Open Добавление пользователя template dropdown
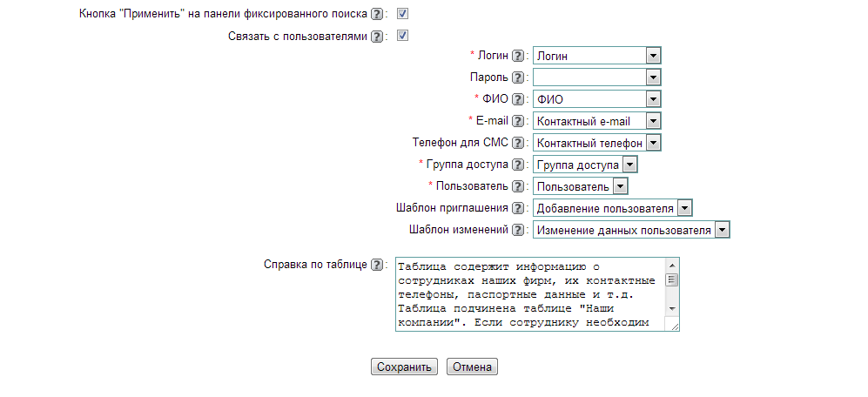This screenshot has width=868, height=397. click(x=685, y=208)
